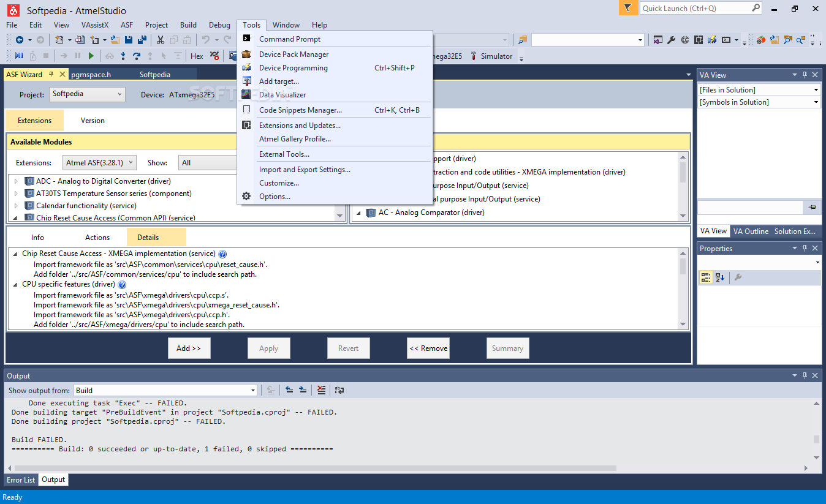
Task: Click the Simulator tool button
Action: (491, 56)
